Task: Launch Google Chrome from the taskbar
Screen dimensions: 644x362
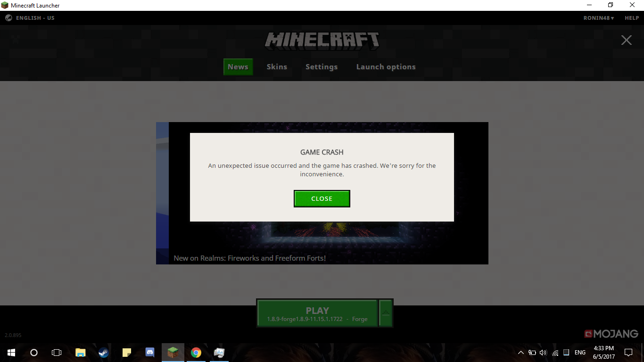Action: pyautogui.click(x=196, y=353)
